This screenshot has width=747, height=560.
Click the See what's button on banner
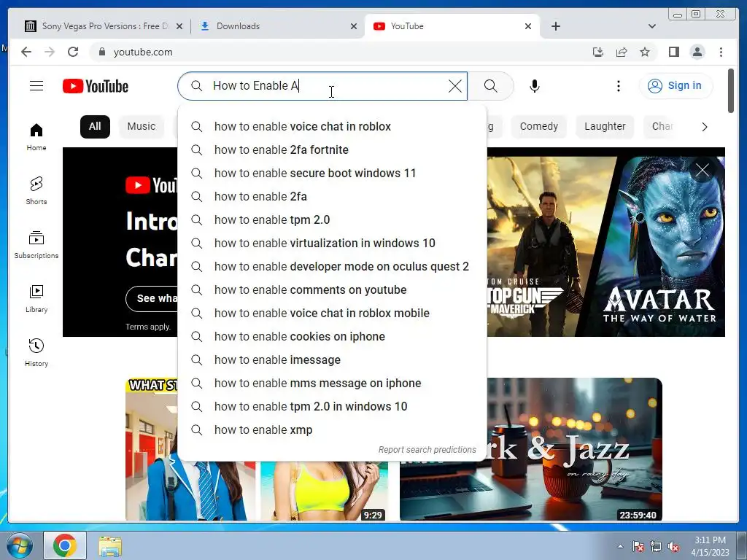pos(152,298)
